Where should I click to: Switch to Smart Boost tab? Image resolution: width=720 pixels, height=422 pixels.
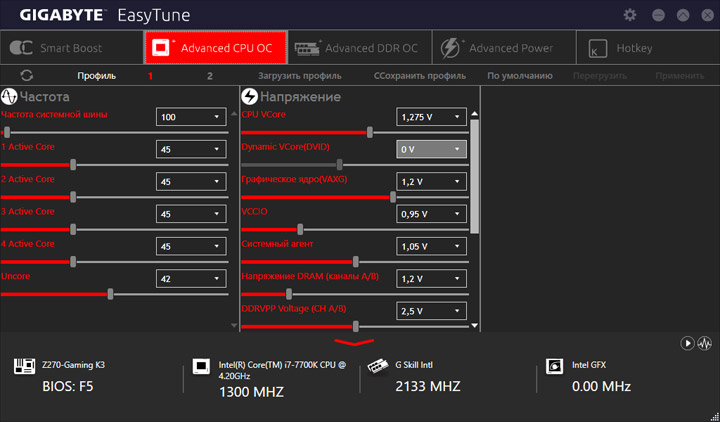(72, 48)
